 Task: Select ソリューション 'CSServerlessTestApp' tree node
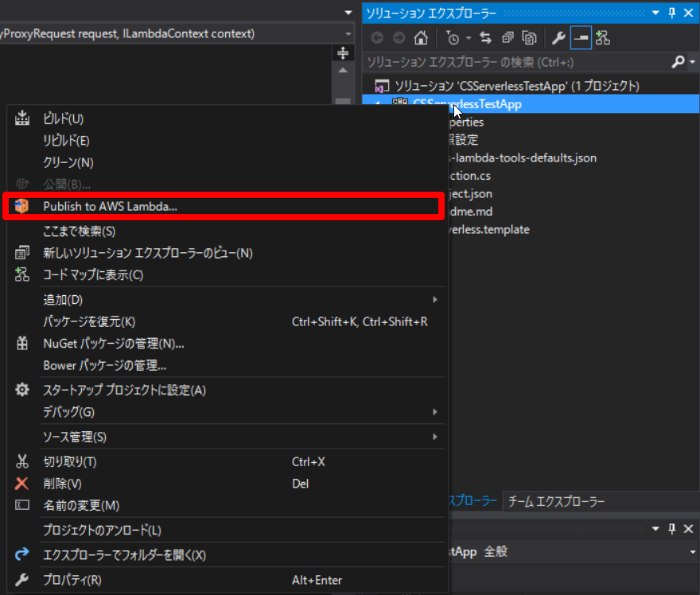coord(517,86)
